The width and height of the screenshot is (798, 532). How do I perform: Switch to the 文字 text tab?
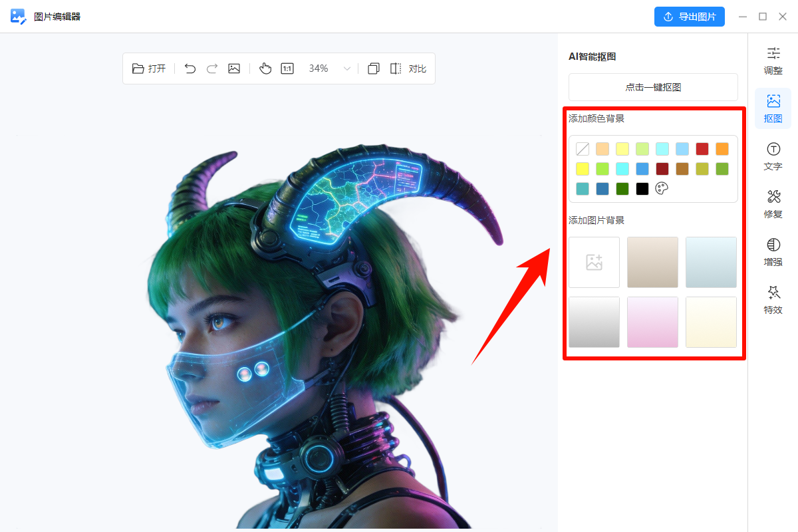coord(773,156)
